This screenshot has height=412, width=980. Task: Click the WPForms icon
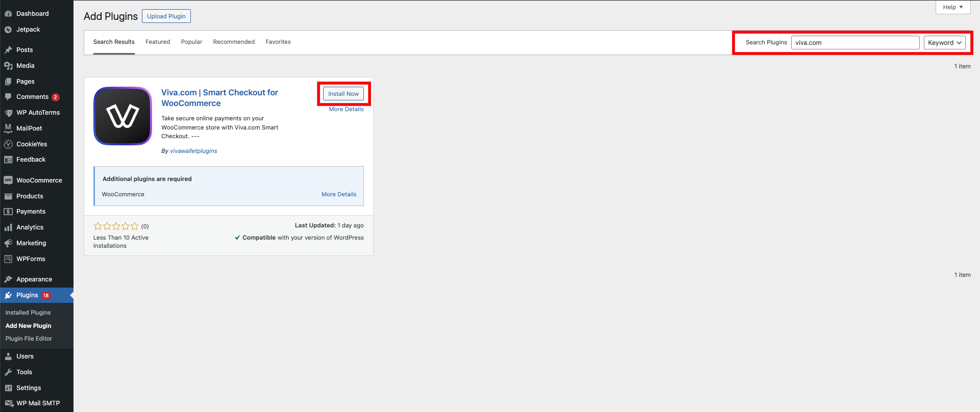tap(8, 259)
